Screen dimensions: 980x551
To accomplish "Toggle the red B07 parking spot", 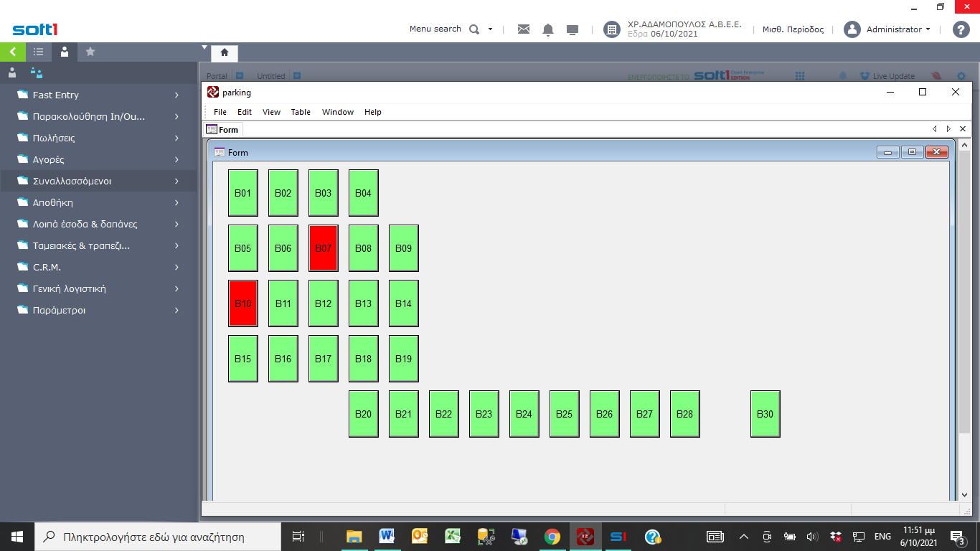I will [x=323, y=248].
